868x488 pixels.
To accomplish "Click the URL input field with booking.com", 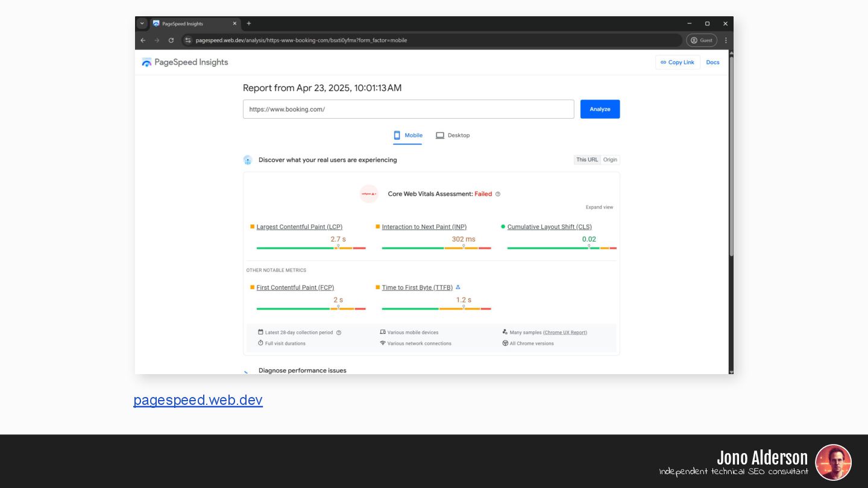I will point(408,109).
